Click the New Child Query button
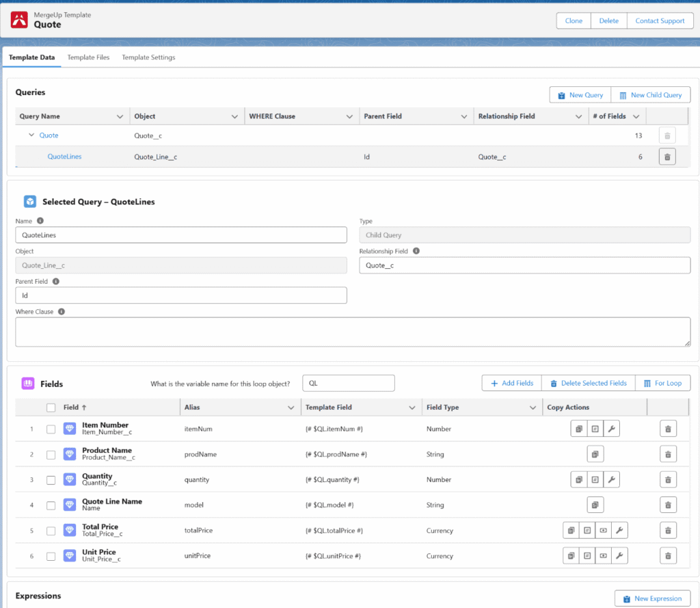Viewport: 700px width, 608px height. click(x=651, y=94)
